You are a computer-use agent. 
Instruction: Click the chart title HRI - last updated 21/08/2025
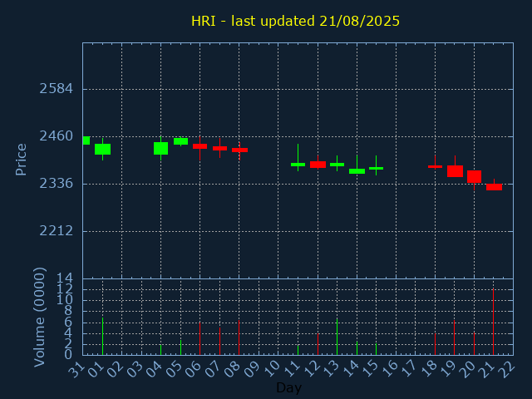[x=296, y=21]
